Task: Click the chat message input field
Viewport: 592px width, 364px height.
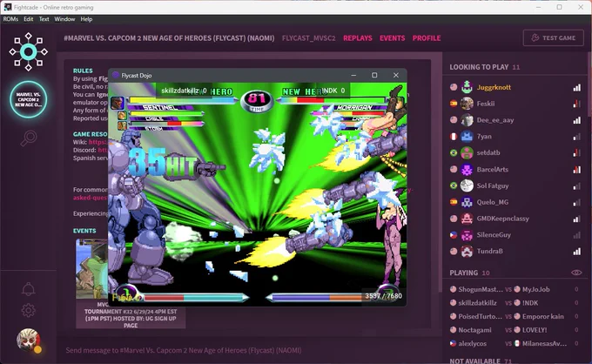Action: 249,350
